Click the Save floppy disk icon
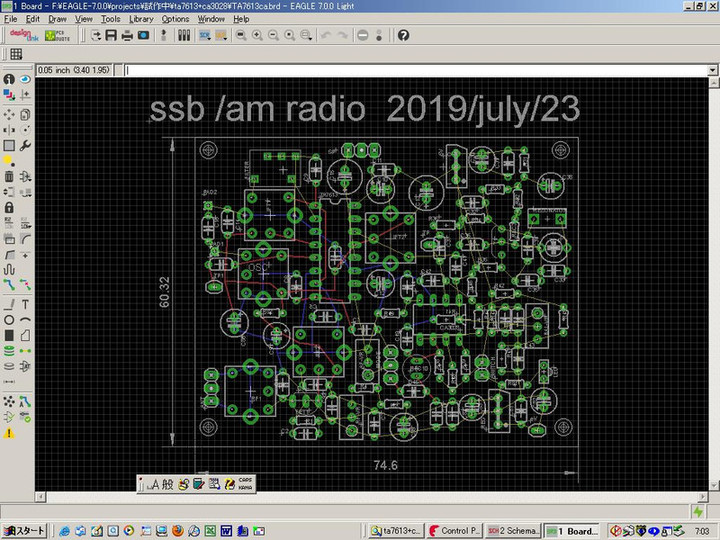 (x=111, y=36)
